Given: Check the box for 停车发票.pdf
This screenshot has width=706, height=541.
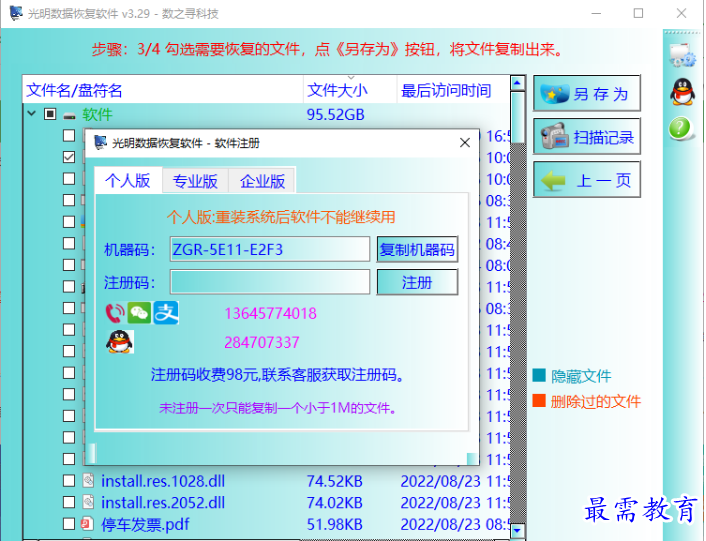Looking at the screenshot, I should click(69, 524).
